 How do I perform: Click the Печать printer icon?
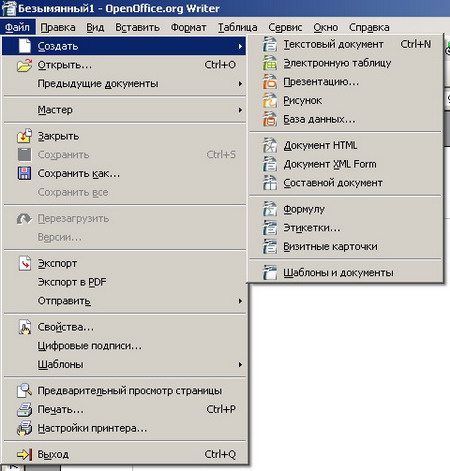[25, 409]
